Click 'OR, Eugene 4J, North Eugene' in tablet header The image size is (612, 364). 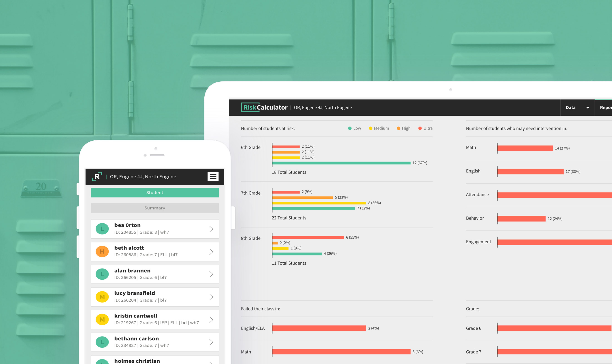[323, 107]
